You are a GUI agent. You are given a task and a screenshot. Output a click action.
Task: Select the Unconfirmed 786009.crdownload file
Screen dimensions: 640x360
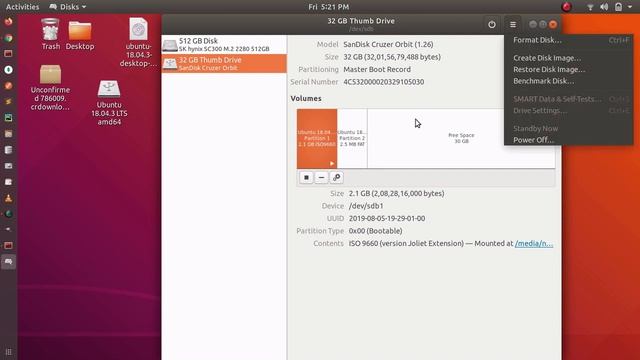tap(50, 88)
